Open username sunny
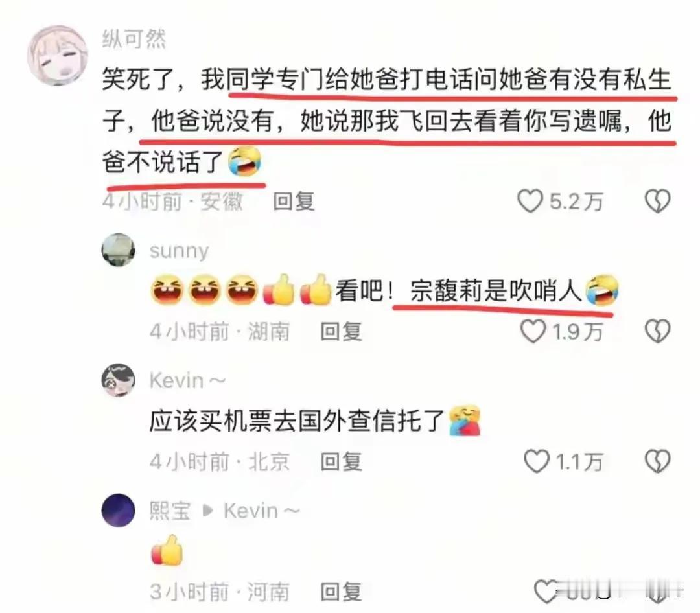The width and height of the screenshot is (700, 613). pos(180,251)
